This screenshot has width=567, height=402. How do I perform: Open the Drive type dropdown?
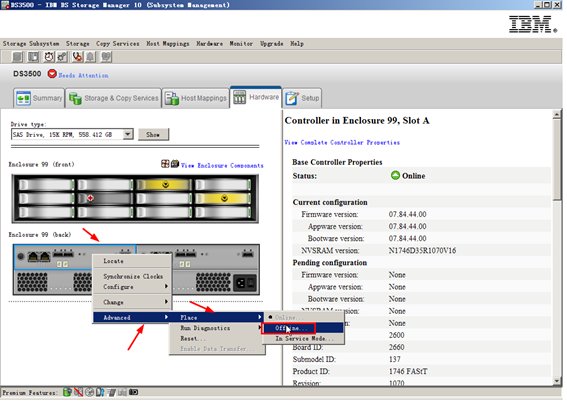(x=127, y=134)
